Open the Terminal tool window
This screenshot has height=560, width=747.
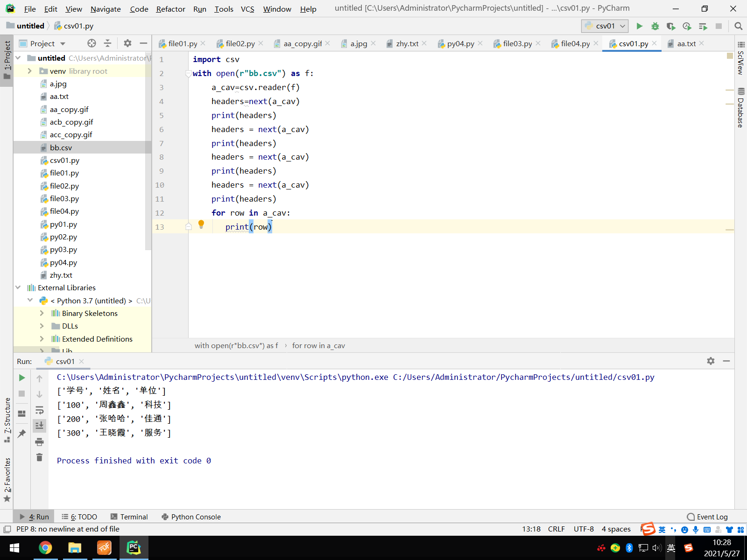(129, 517)
